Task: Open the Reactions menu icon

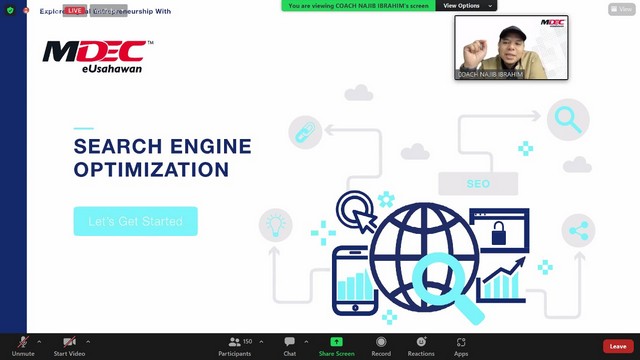Action: pos(421,342)
